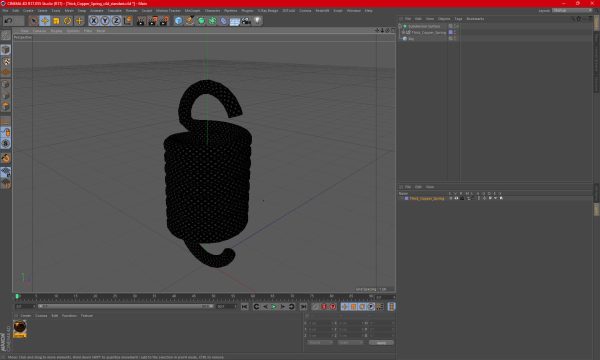600x360 pixels.
Task: Step to previous frame
Action: pos(265,307)
